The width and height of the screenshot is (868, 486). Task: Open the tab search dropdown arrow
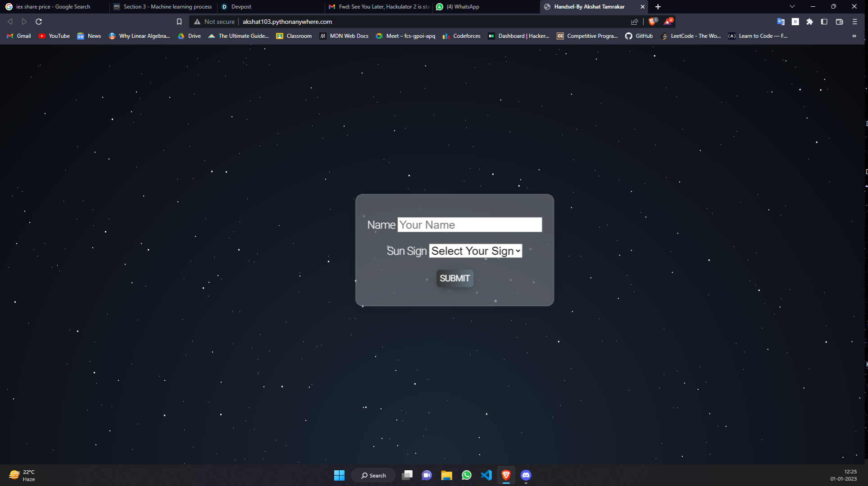[x=792, y=7]
